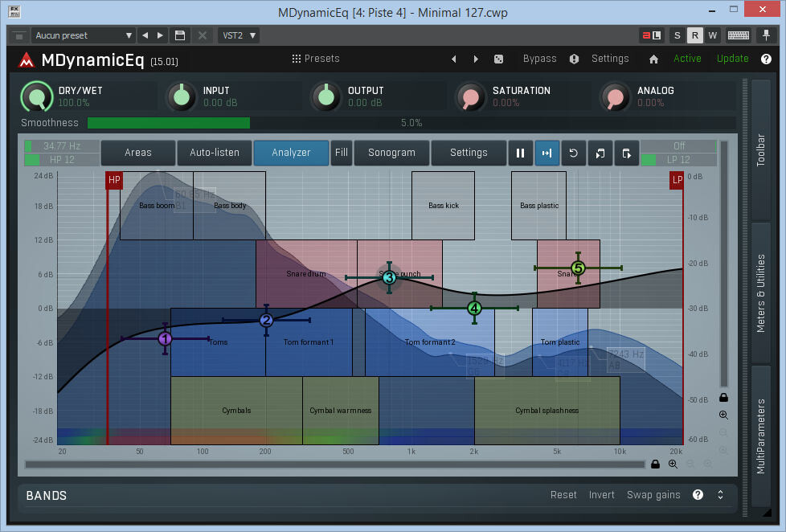Select next host preset arrow

click(160, 35)
